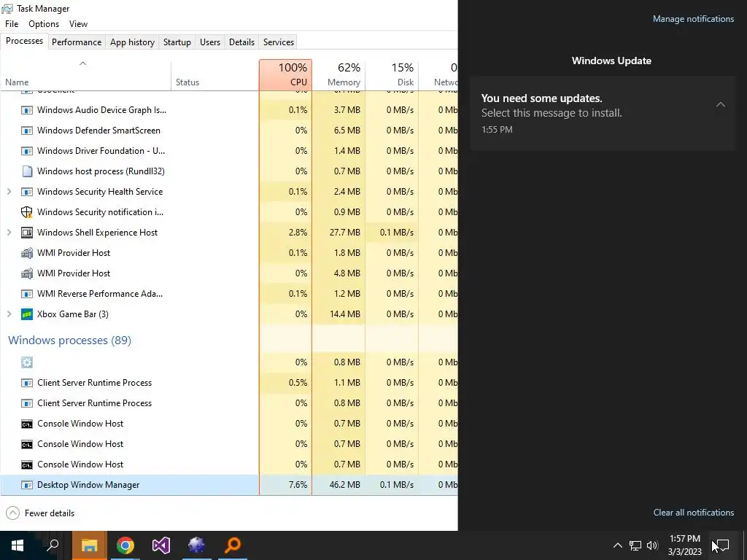The image size is (747, 560).
Task: Click the Windows Defender SmartScreen process icon
Action: pos(27,131)
